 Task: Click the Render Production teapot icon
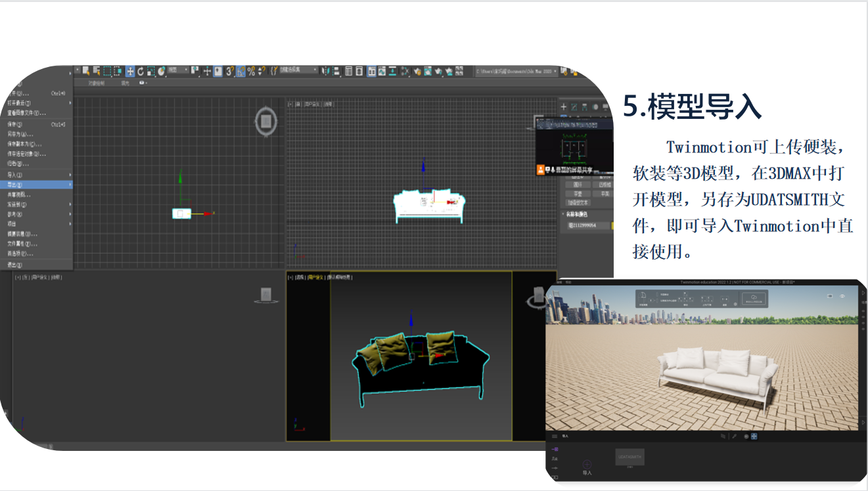tap(438, 71)
